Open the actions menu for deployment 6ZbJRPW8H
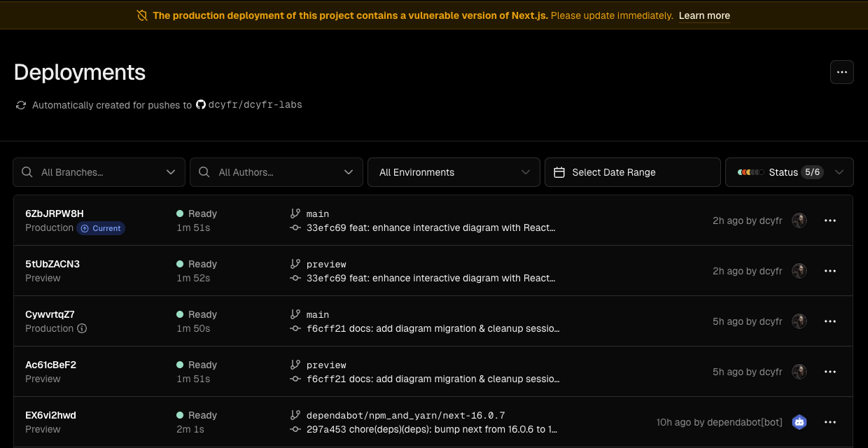Viewport: 868px width, 448px height. 830,220
